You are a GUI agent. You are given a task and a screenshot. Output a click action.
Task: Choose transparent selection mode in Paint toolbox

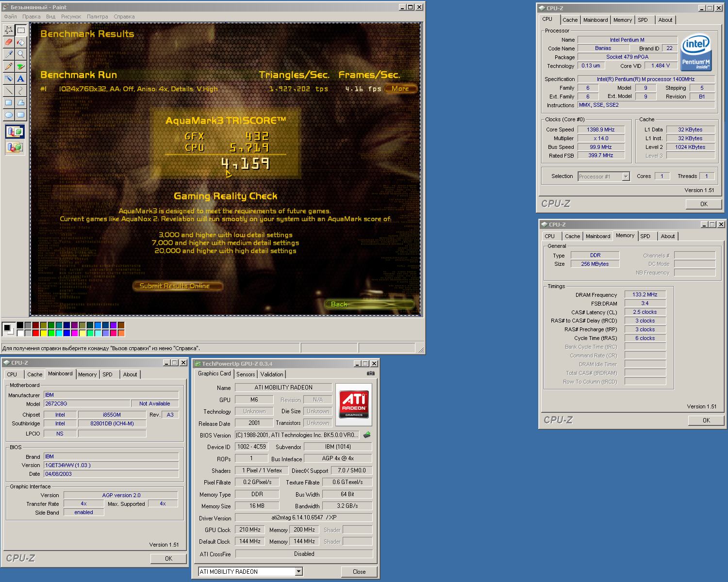tap(15, 147)
